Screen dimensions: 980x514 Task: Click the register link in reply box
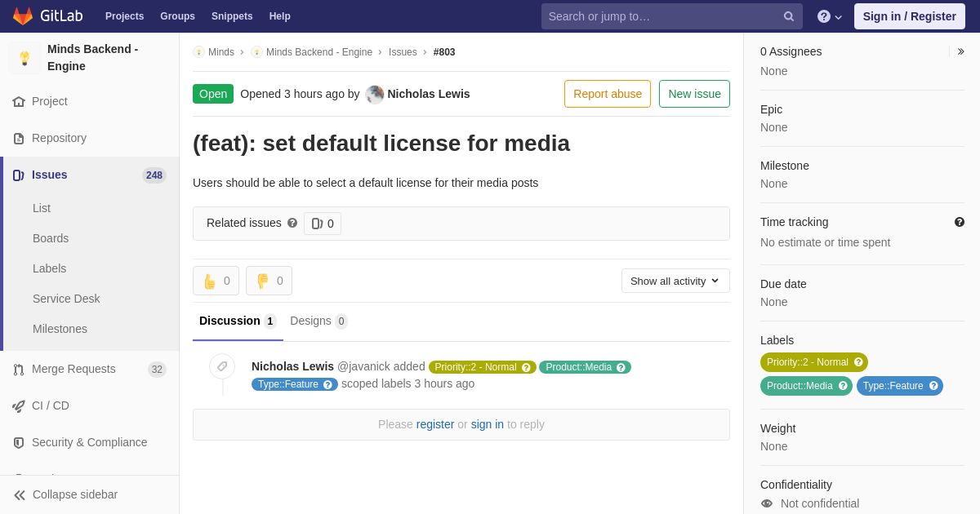coord(435,424)
